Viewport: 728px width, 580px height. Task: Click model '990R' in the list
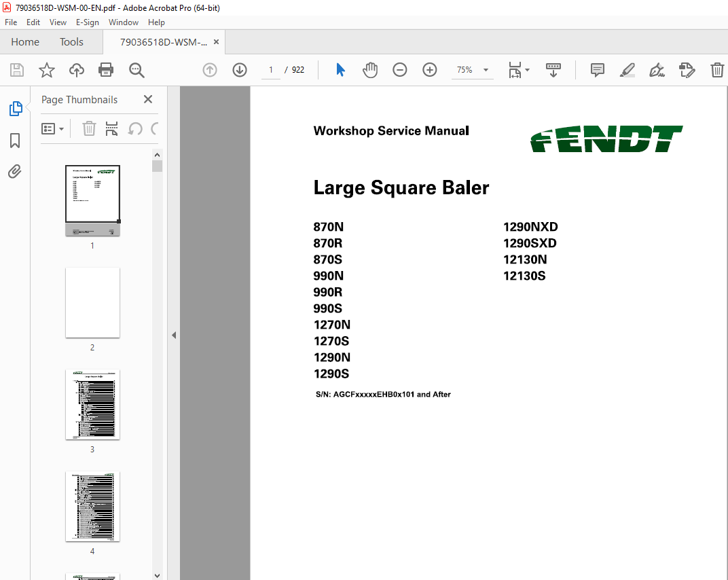coord(328,292)
